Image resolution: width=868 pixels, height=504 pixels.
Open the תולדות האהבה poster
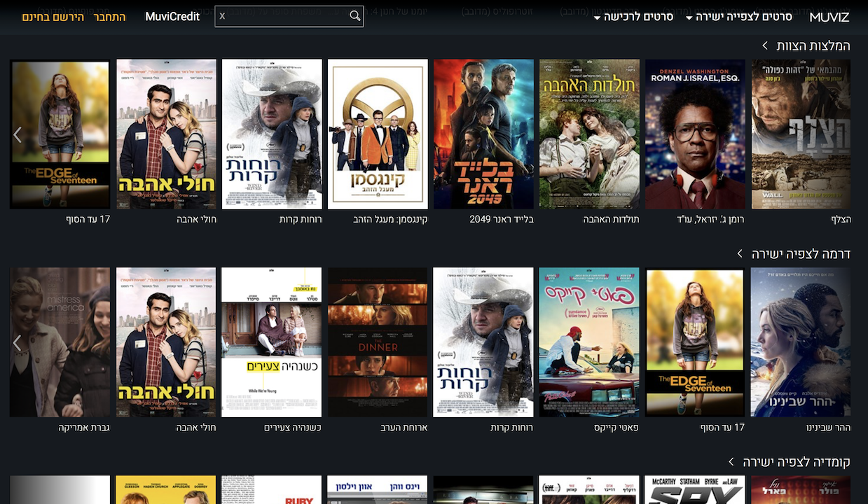click(589, 134)
